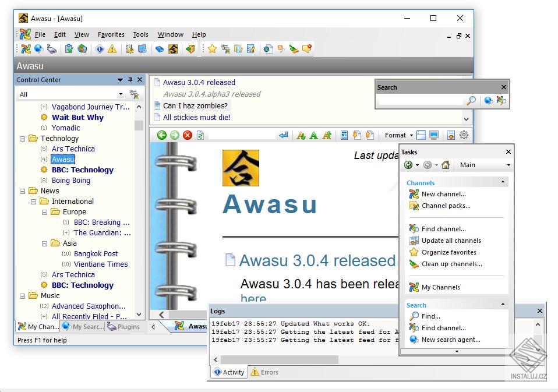Collapse the Channels section in Tasks panel
The width and height of the screenshot is (558, 392).
tap(503, 182)
